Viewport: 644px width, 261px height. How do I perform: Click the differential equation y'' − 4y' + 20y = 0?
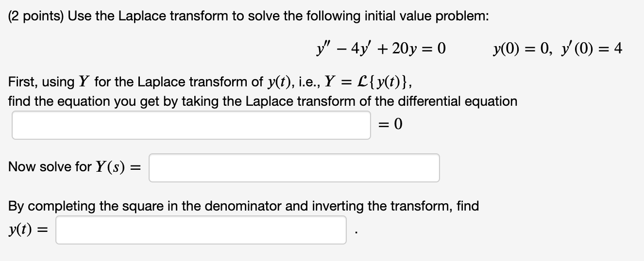click(x=381, y=49)
